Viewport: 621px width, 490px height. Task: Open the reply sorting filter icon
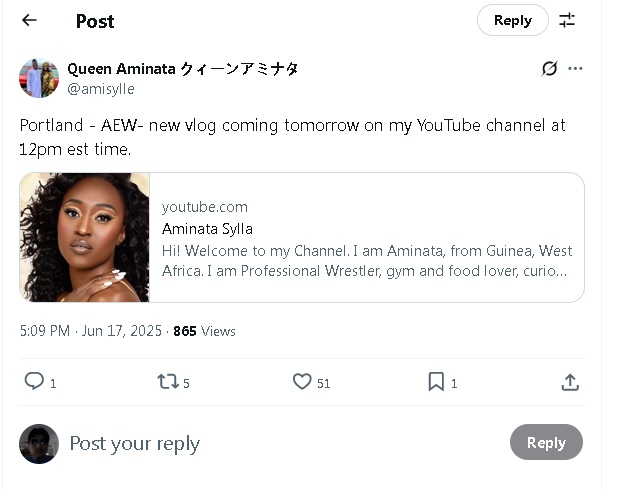click(567, 20)
